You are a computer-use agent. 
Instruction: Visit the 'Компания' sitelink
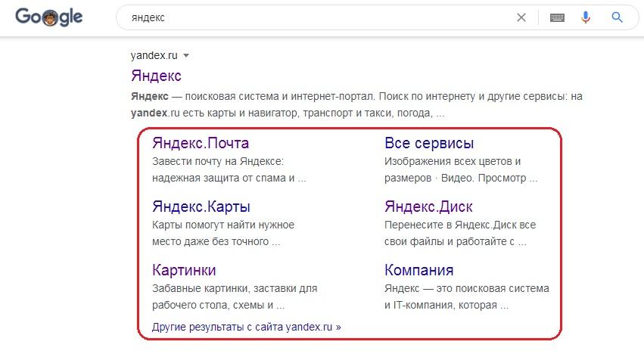pos(419,270)
